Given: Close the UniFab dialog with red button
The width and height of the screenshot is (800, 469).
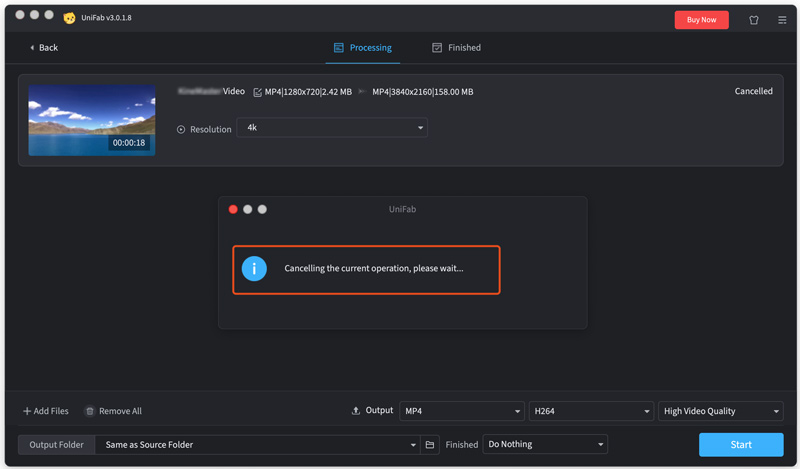Looking at the screenshot, I should pyautogui.click(x=233, y=209).
